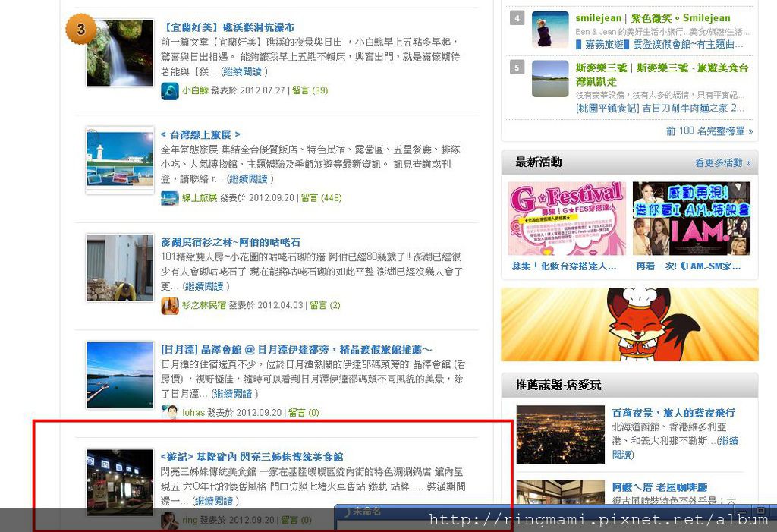777x532 pixels.
Task: Click the lohas author avatar icon
Action: click(x=170, y=413)
